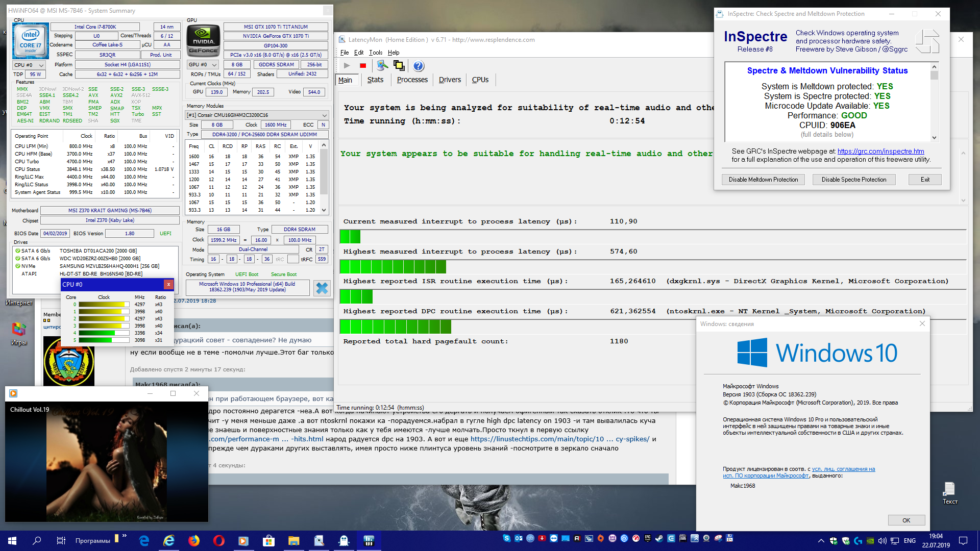Open LatencyMon's blue Help question-mark icon
The width and height of the screenshot is (980, 551).
418,66
